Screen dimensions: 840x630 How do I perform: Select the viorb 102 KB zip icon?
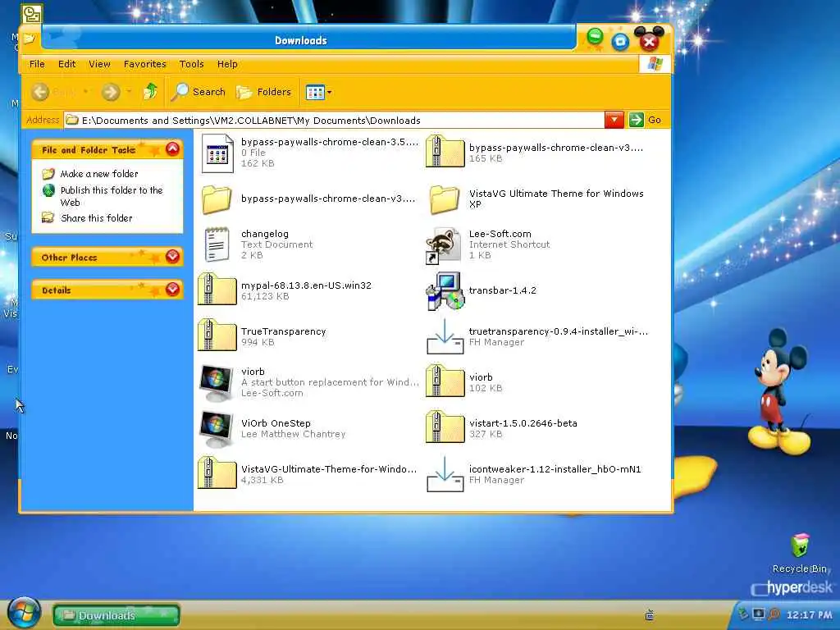click(445, 381)
